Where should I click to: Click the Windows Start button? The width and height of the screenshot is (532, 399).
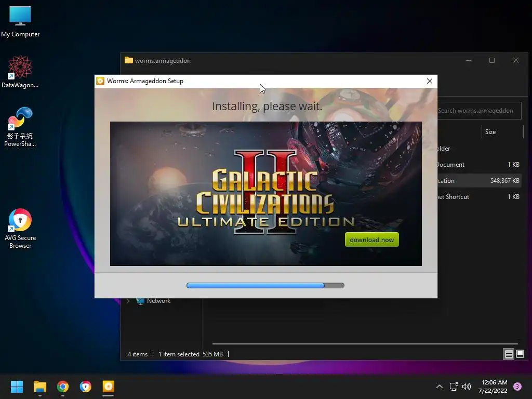tap(17, 387)
